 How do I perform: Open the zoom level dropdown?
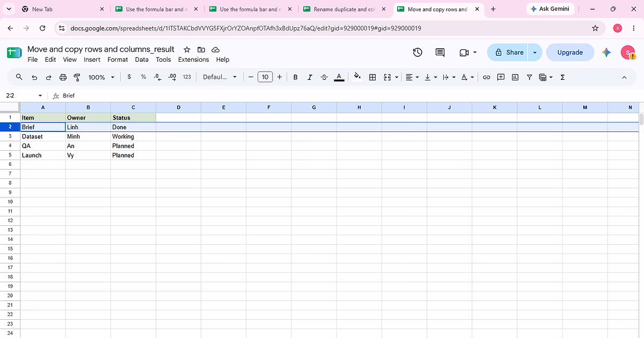tap(101, 77)
